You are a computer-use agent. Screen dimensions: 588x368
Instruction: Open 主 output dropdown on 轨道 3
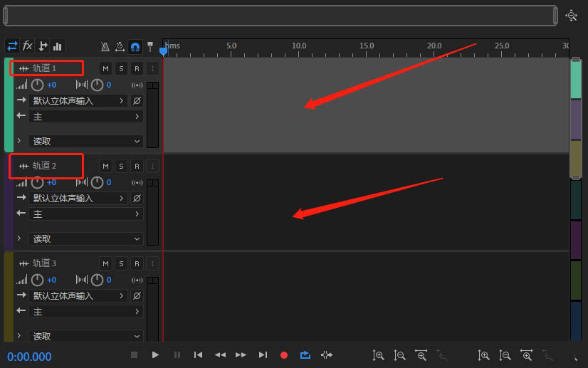tap(86, 312)
